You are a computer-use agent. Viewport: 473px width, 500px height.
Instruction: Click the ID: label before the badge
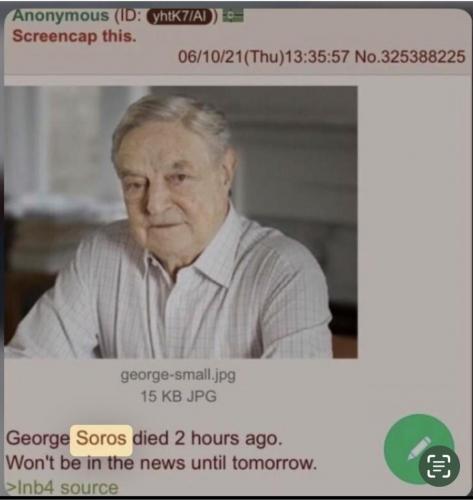click(x=129, y=16)
